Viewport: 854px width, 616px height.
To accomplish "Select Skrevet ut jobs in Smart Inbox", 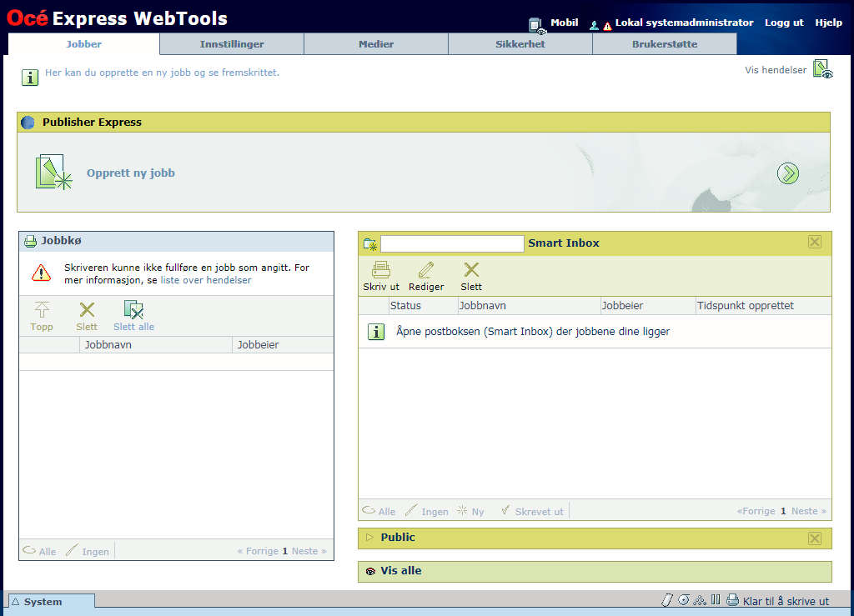I will coord(533,512).
